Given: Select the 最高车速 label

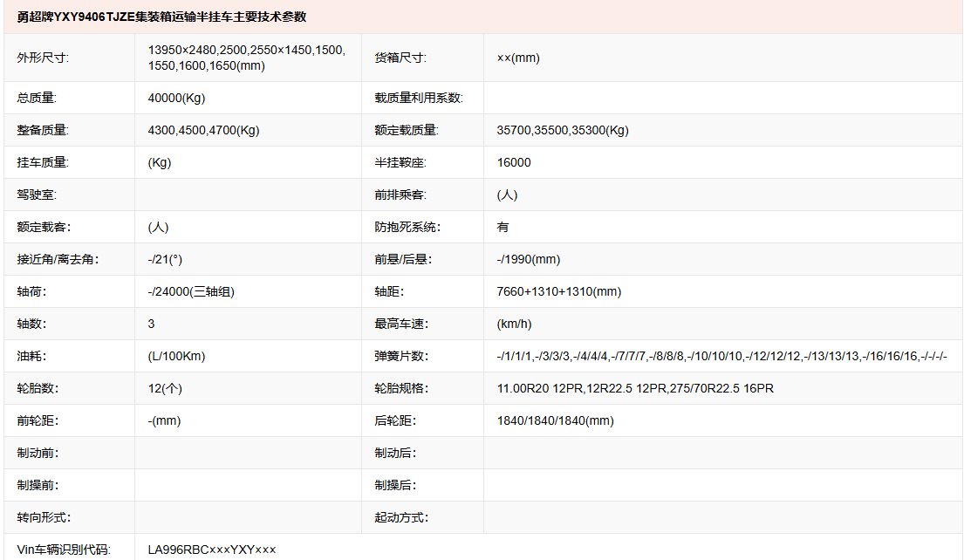Looking at the screenshot, I should [401, 324].
